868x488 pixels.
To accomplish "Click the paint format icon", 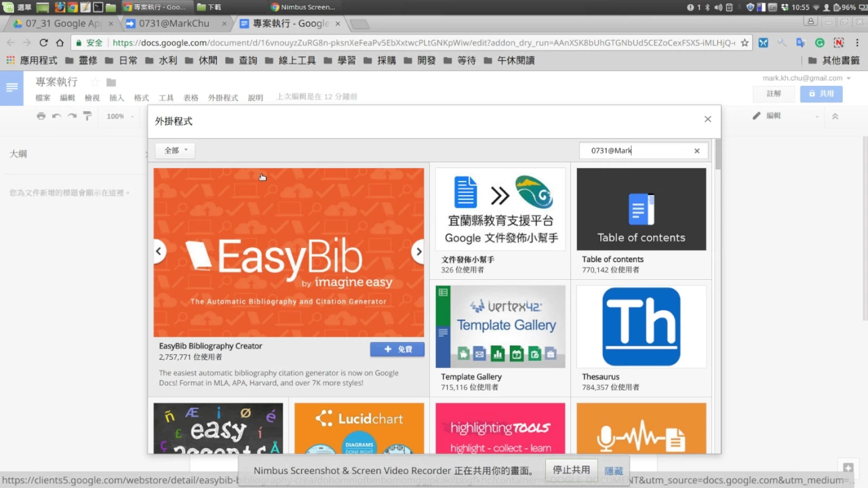I will (87, 116).
